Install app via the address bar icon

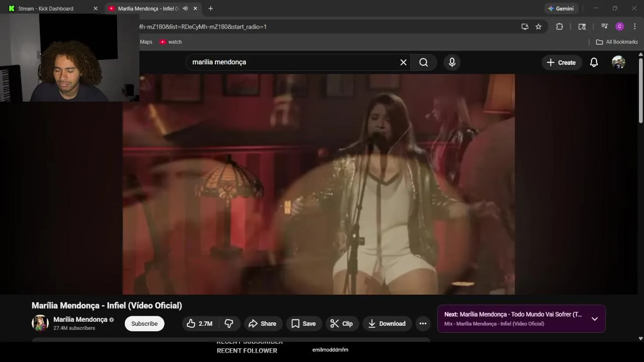click(525, 27)
